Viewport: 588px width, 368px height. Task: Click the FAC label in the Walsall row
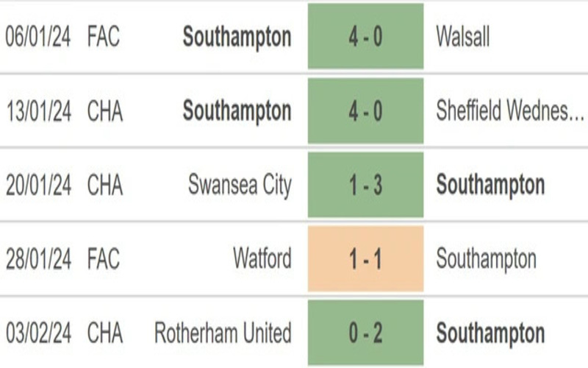click(x=104, y=37)
